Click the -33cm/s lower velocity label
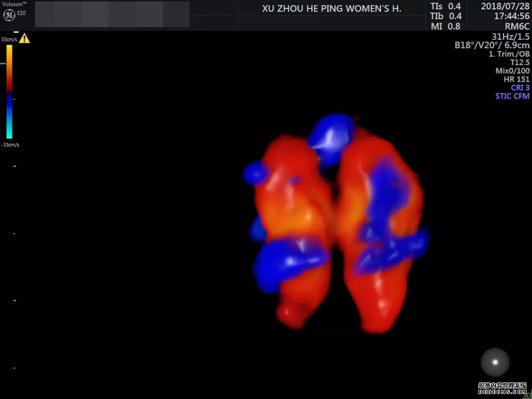This screenshot has width=532, height=399. (9, 145)
